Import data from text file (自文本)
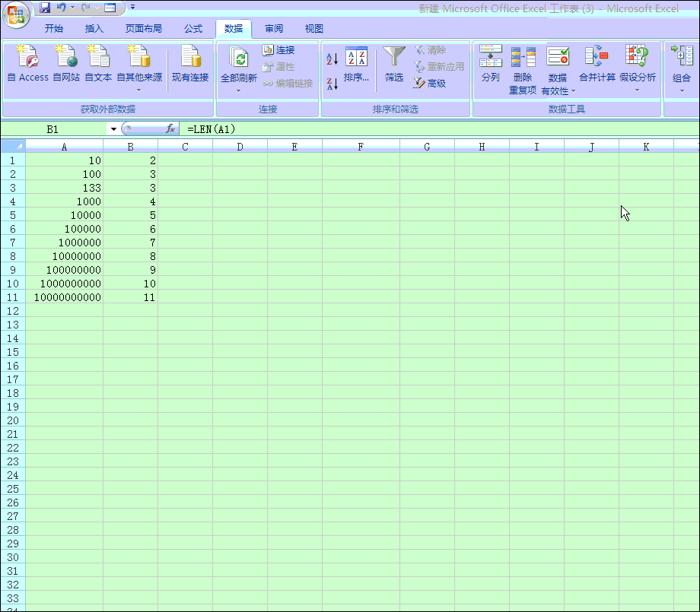The width and height of the screenshot is (700, 612). click(x=98, y=63)
